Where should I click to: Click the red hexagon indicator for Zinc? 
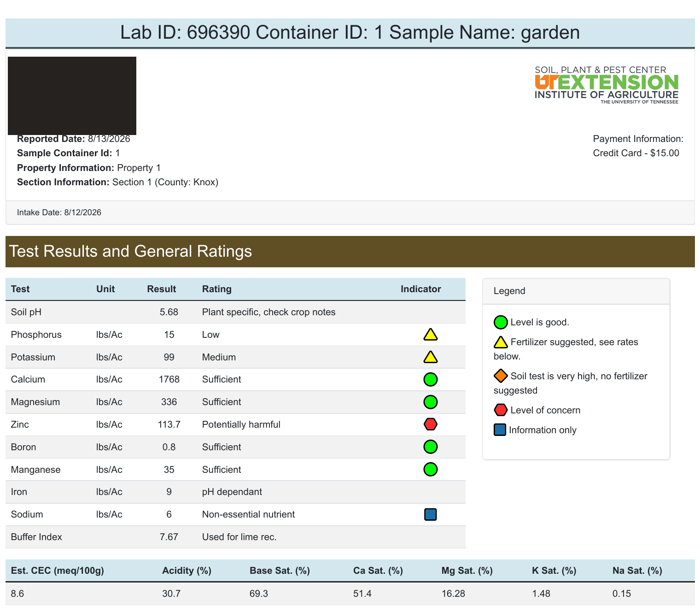(x=430, y=424)
